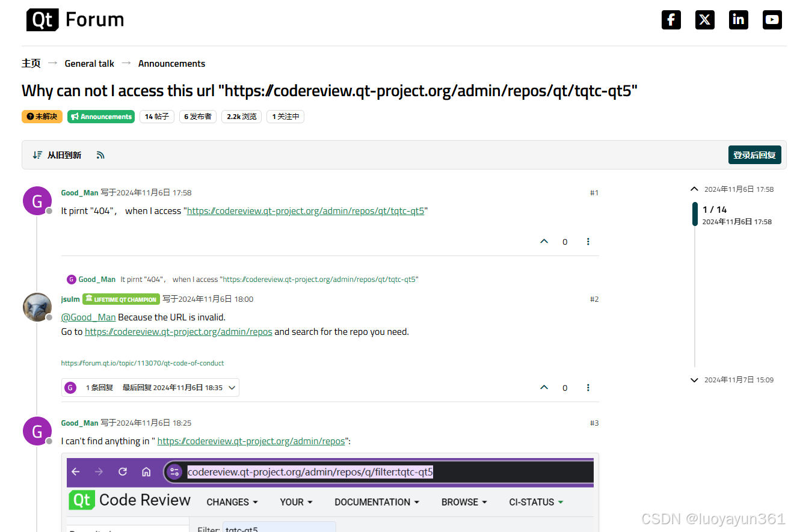Subscribe via the RSS feed icon
Image resolution: width=788 pixels, height=532 pixels.
[100, 154]
